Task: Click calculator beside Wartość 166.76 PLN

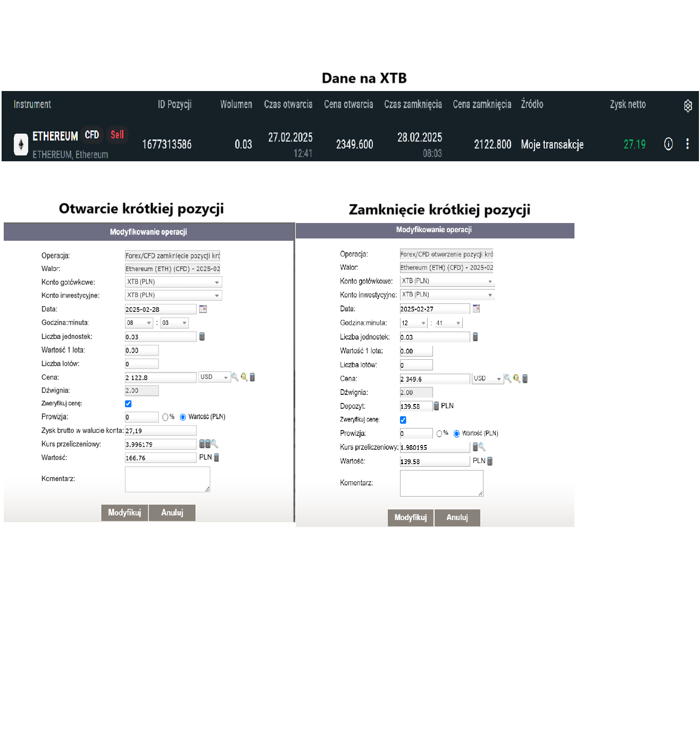Action: pyautogui.click(x=216, y=457)
